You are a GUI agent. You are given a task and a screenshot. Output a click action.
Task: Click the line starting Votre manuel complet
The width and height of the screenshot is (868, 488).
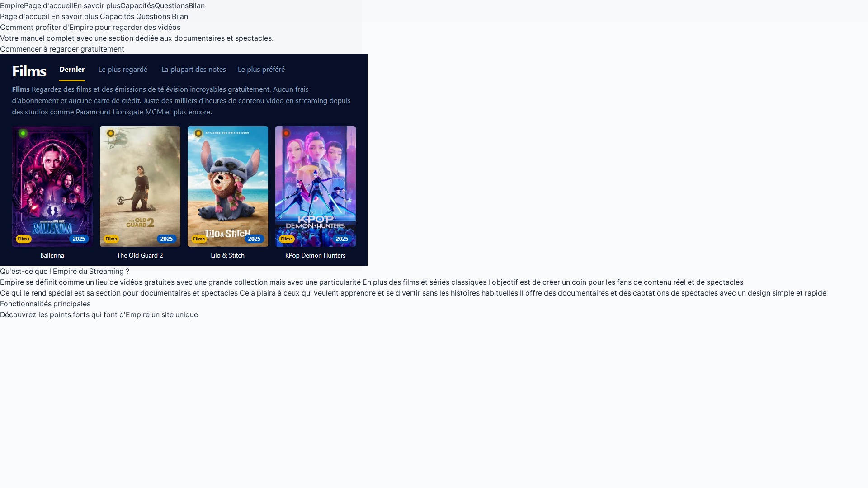pos(137,38)
